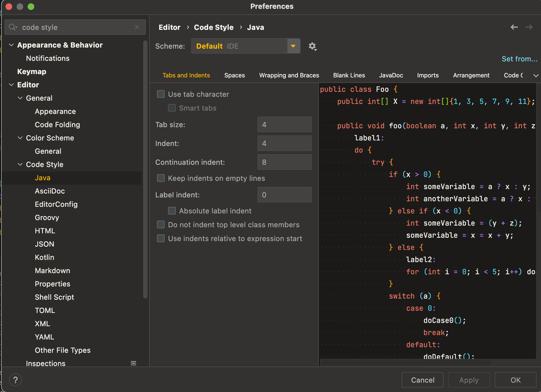Click the Set from... link
The width and height of the screenshot is (541, 392).
pos(519,59)
